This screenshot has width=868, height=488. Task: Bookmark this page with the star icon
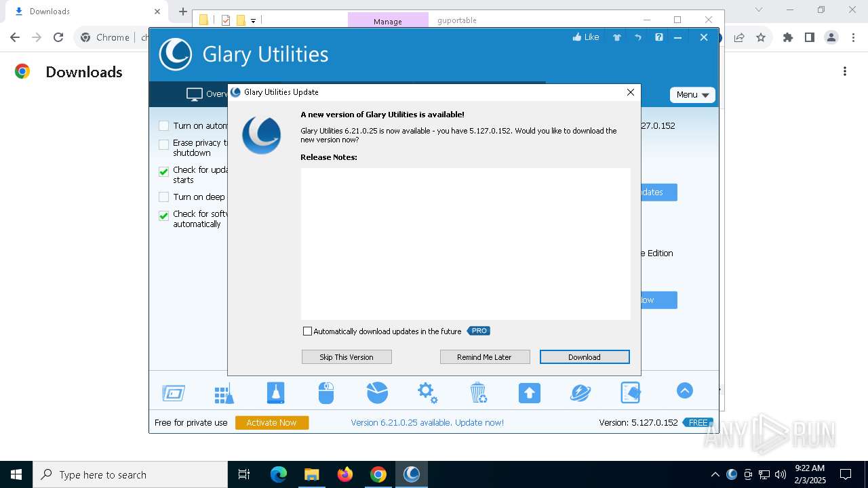761,37
